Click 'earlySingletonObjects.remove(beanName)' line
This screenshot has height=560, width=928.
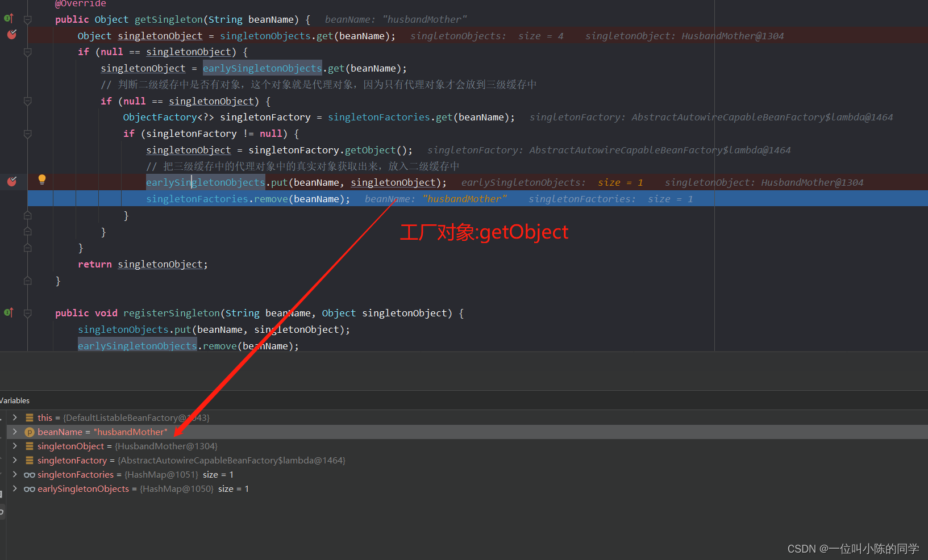click(188, 346)
